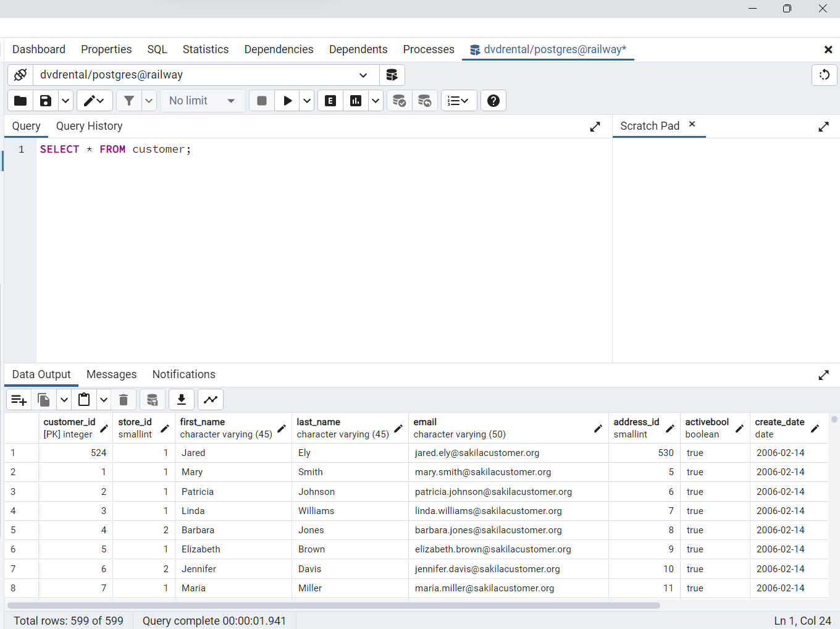840x629 pixels.
Task: Expand query editor panel
Action: [595, 127]
